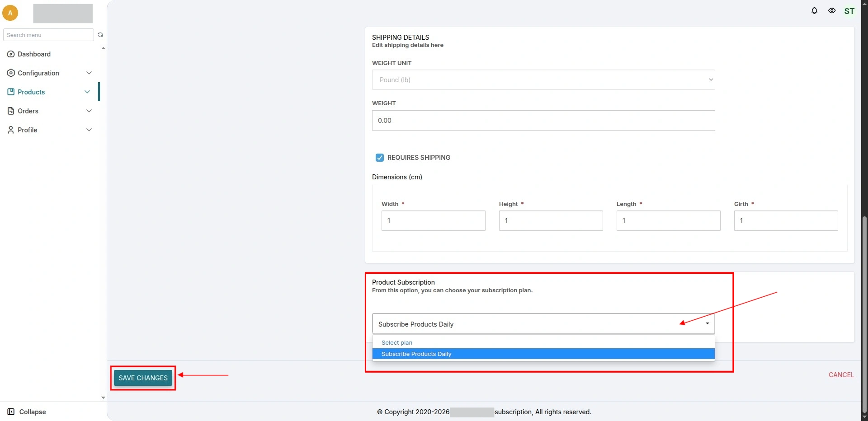
Task: Open the Orders sidebar item
Action: tap(28, 111)
